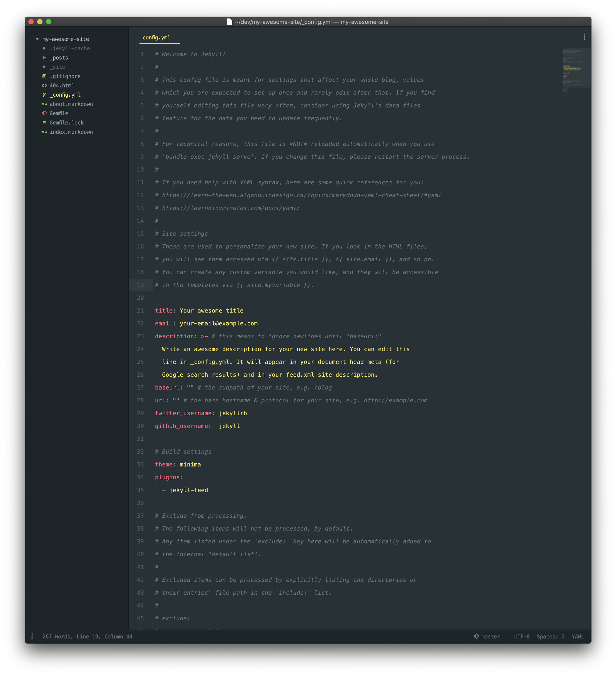Viewport: 616px width, 676px height.
Task: Select the _posts folder label
Action: point(59,58)
